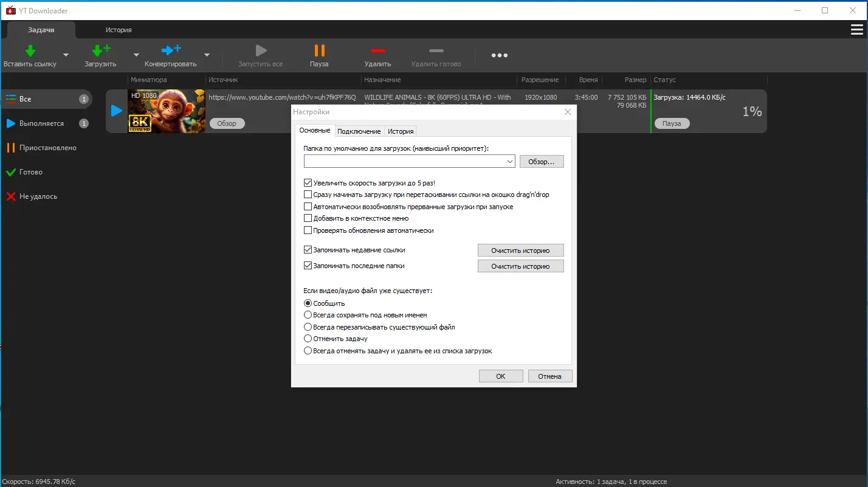Click Очистить историю beside Запоминать последние папки

[520, 266]
